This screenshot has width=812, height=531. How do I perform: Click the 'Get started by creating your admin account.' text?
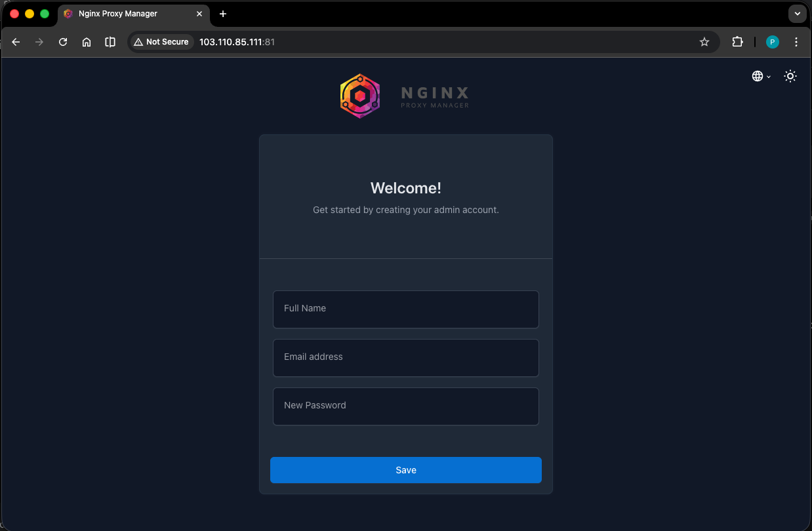(x=406, y=210)
